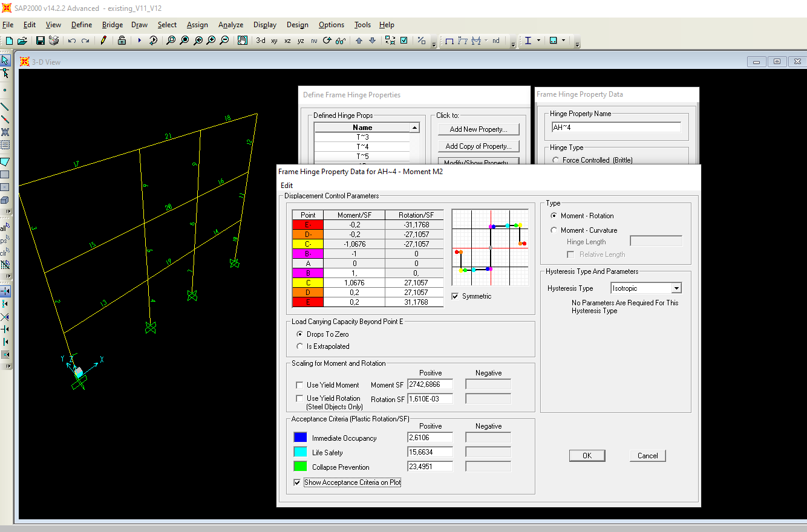Click the Select All 'all' side icon
This screenshot has height=532, width=807.
4,228
